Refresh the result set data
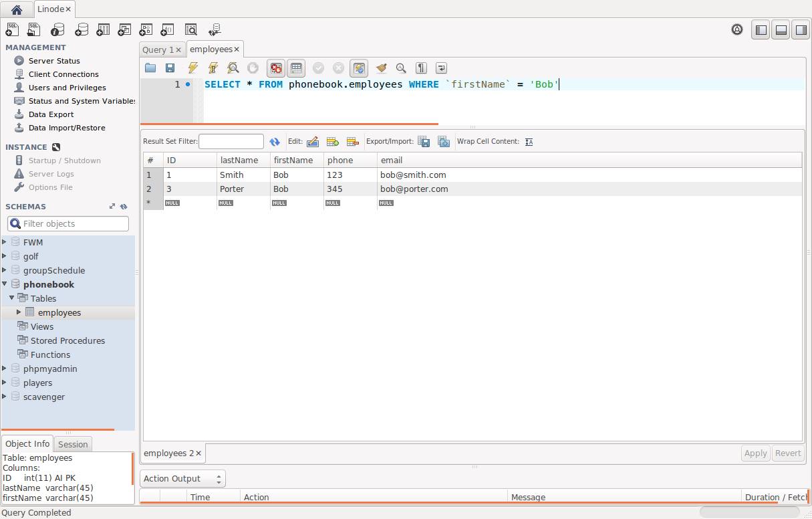This screenshot has width=812, height=519. [x=275, y=141]
